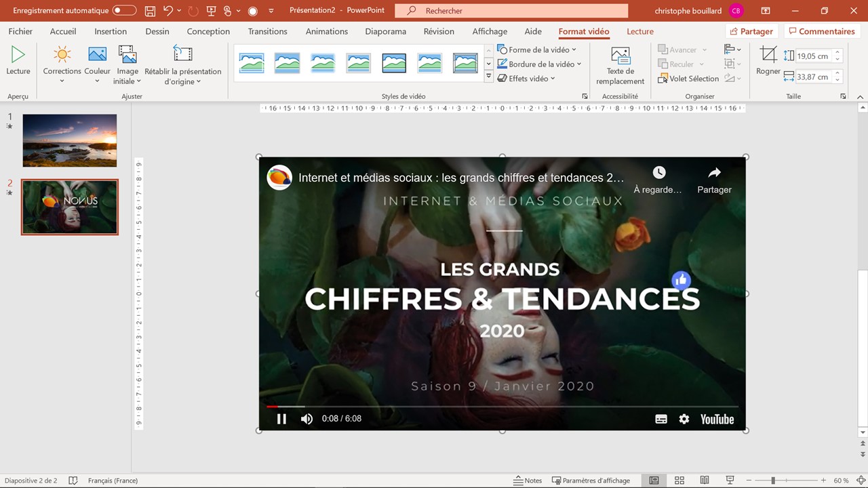868x488 pixels.
Task: Open the Image initiale dropdown
Action: point(127,66)
